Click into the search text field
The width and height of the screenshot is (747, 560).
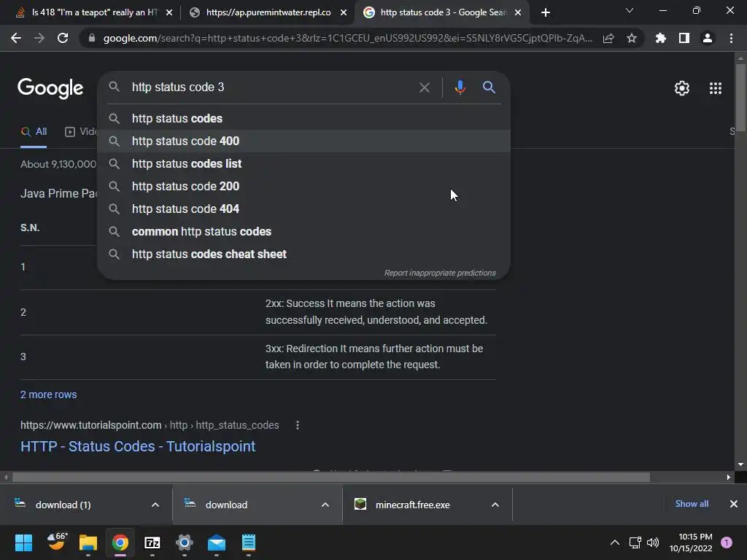271,87
